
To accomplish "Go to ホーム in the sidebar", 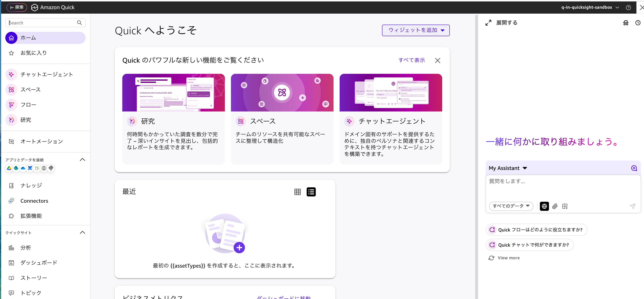I will click(x=45, y=38).
